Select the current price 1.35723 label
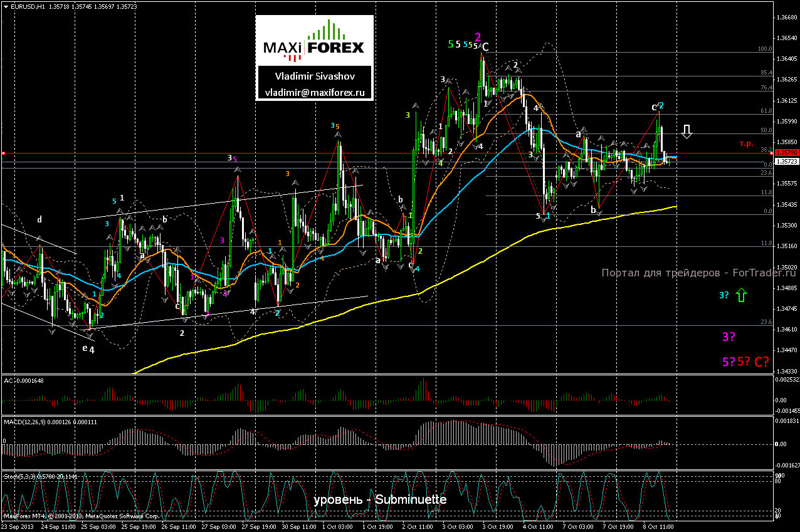 [786, 162]
